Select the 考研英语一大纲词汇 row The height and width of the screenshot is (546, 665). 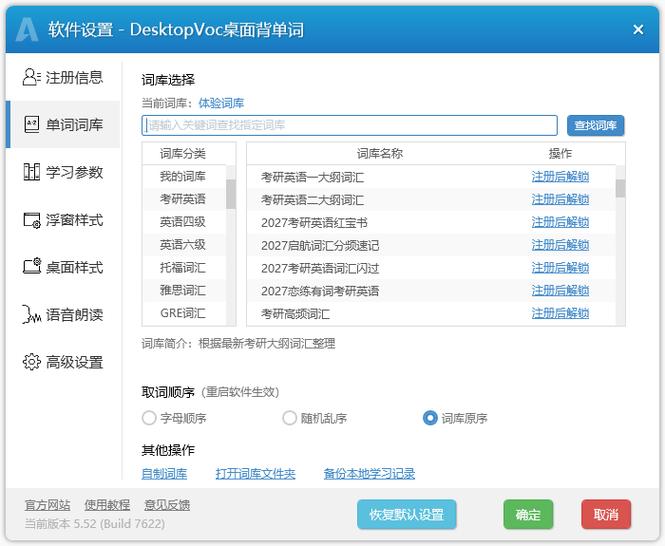[431, 176]
